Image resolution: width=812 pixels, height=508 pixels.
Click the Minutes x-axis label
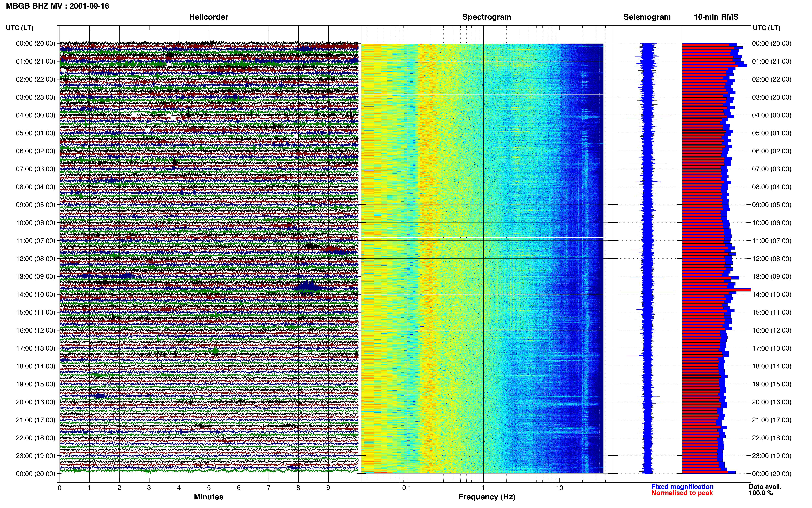click(x=209, y=497)
